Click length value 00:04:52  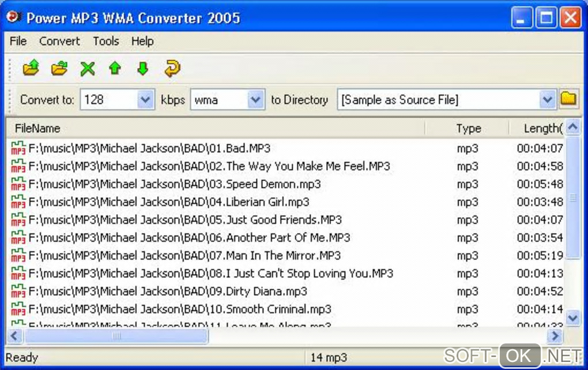pyautogui.click(x=540, y=291)
